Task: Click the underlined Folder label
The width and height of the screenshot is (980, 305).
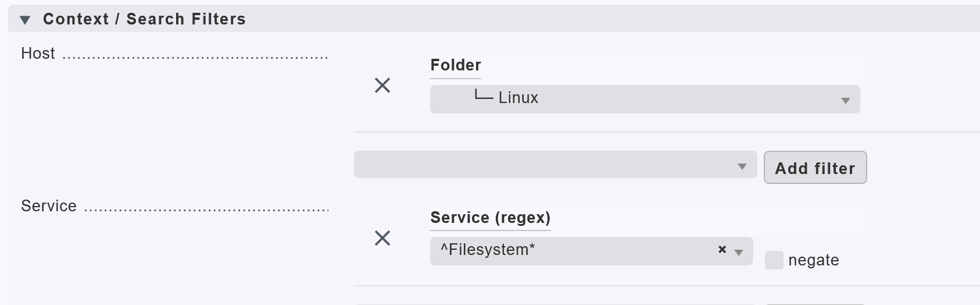Action: (x=456, y=65)
